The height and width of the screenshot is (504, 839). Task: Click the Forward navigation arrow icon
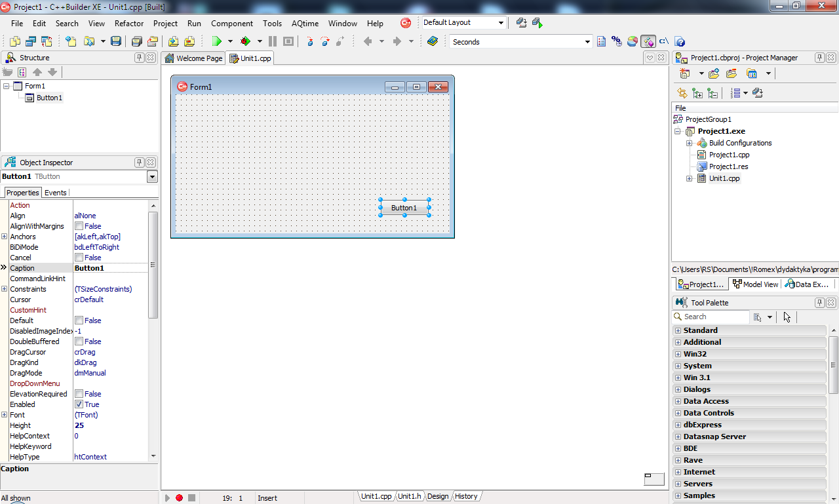(397, 41)
